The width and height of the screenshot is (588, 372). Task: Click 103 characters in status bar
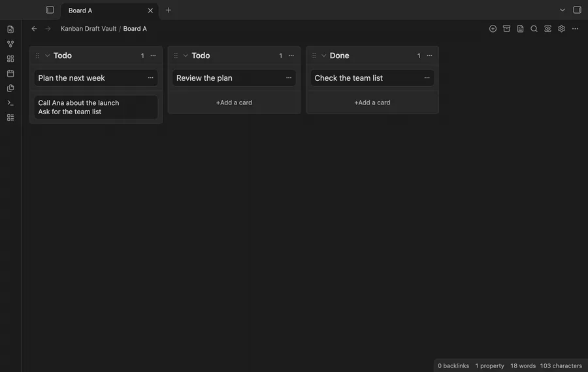pos(561,365)
